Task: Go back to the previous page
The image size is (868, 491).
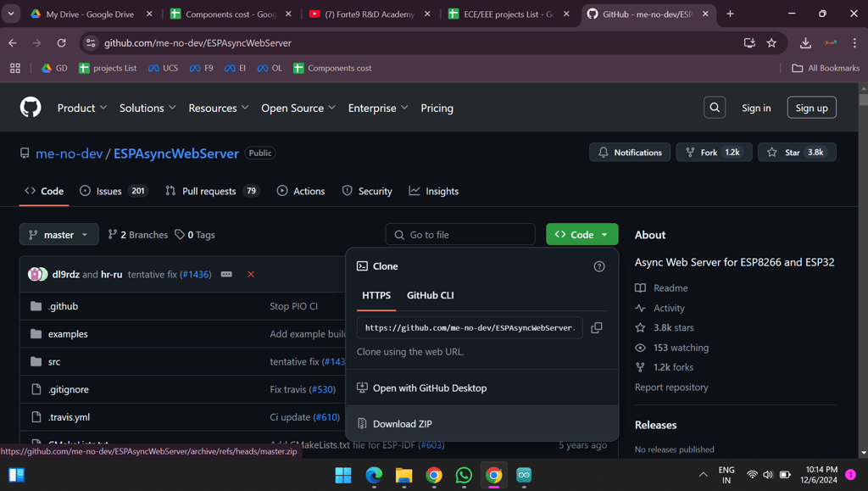Action: [13, 42]
